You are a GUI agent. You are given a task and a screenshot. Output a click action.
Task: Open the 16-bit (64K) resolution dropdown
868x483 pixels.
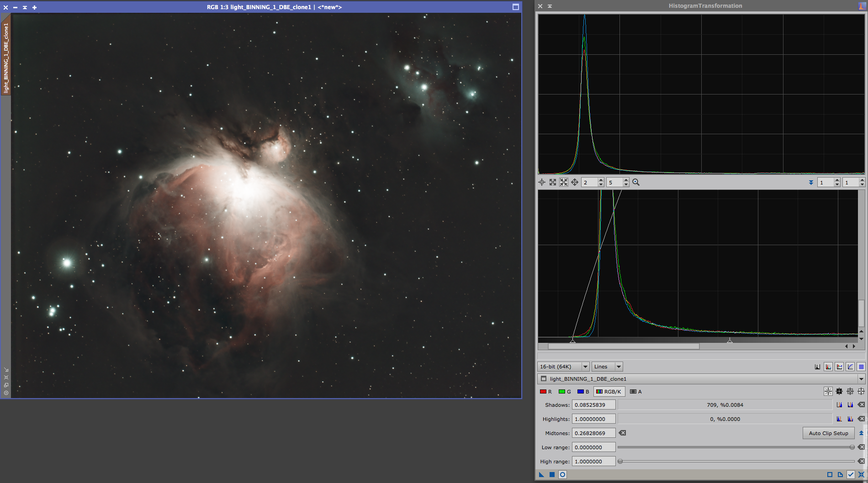coord(563,367)
